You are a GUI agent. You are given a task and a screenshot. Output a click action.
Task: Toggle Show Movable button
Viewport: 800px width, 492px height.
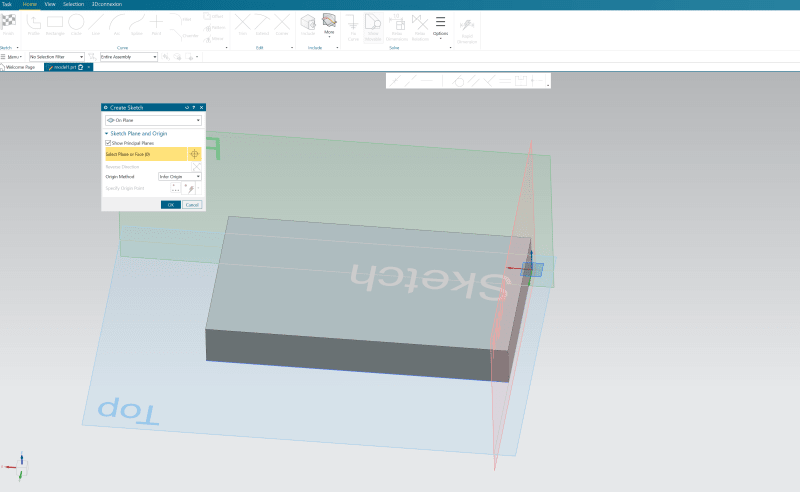pos(373,27)
